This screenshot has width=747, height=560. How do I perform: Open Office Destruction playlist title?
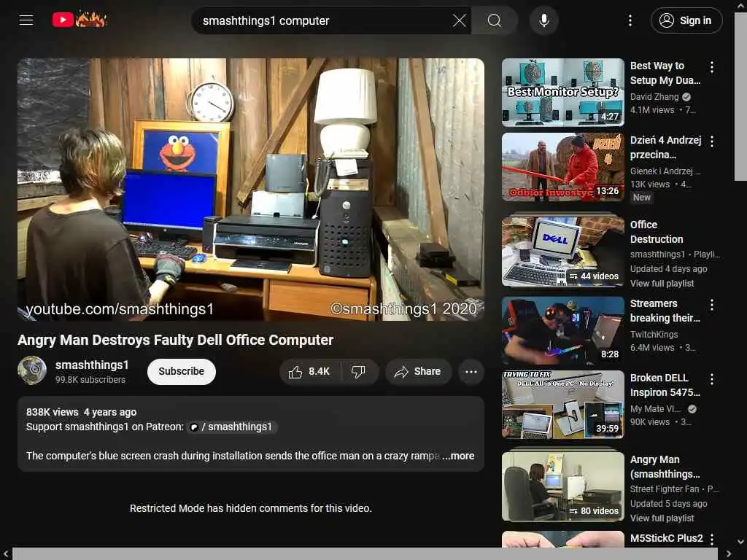pyautogui.click(x=657, y=232)
